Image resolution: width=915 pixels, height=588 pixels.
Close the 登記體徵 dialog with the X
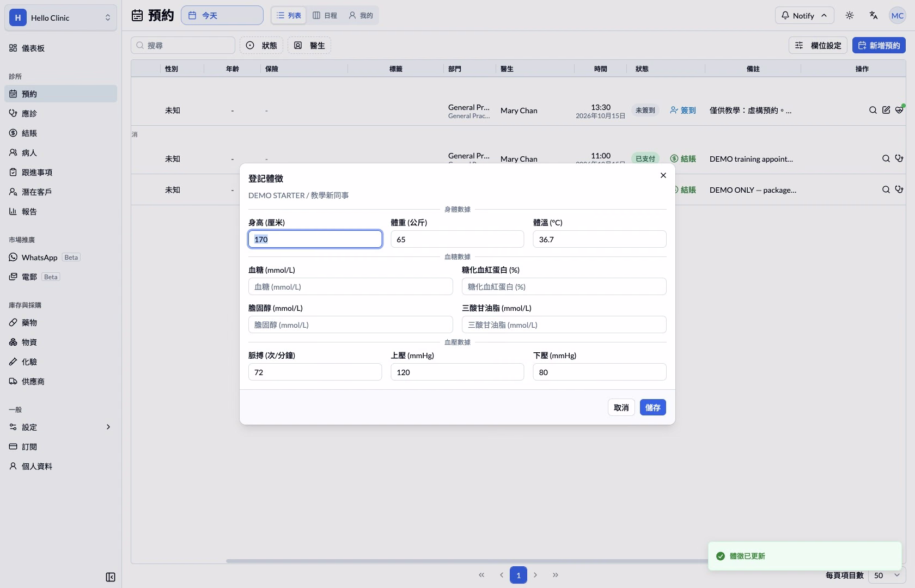(x=663, y=175)
